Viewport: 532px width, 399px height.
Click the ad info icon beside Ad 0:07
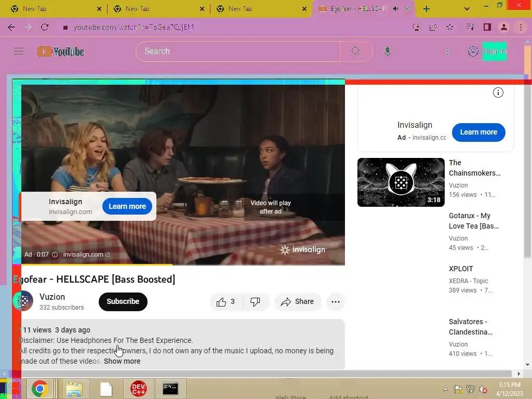pyautogui.click(x=55, y=255)
